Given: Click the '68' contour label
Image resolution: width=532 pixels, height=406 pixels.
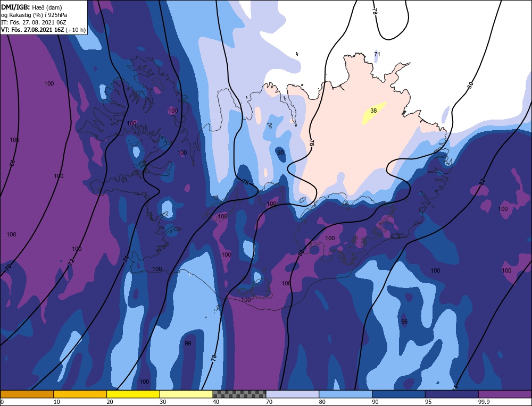Looking at the screenshot, I should coord(13,163).
